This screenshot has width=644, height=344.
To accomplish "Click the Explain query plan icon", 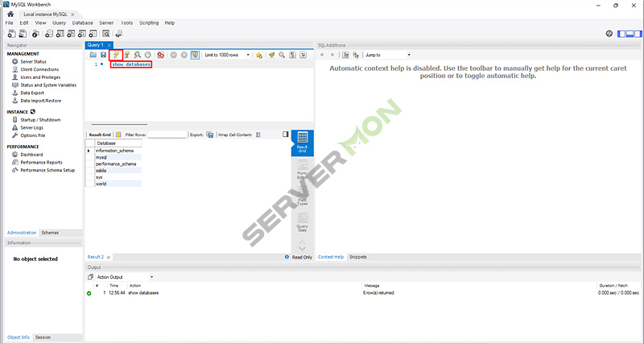I will pyautogui.click(x=138, y=55).
